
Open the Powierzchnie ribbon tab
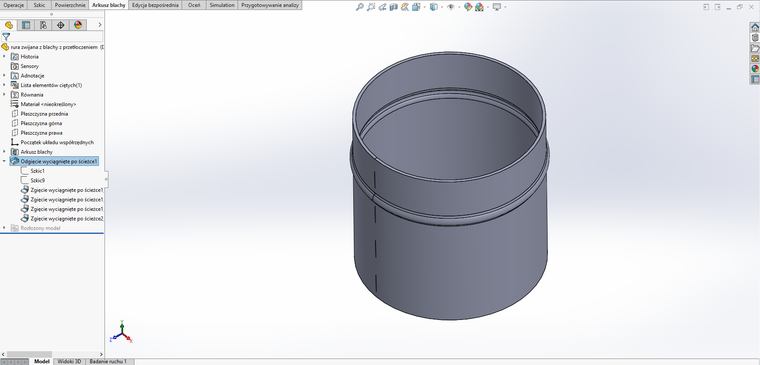tap(70, 5)
